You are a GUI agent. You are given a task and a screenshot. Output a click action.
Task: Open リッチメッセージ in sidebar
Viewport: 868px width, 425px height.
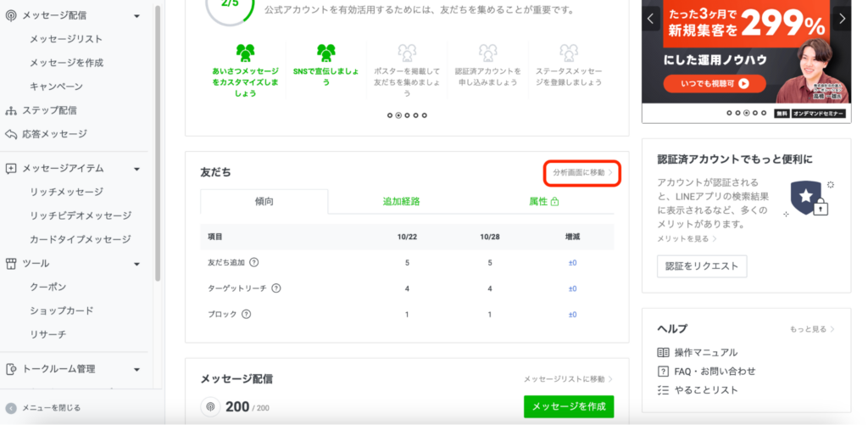coord(66,192)
